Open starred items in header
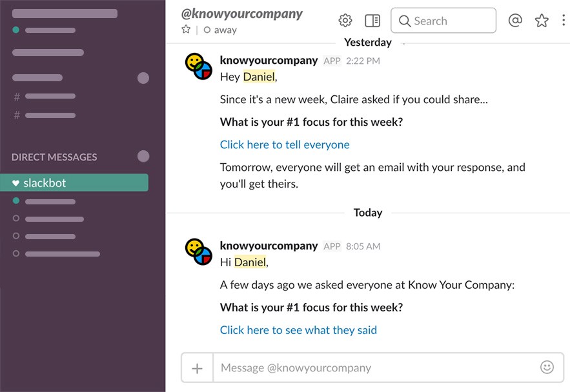Image resolution: width=570 pixels, height=392 pixels. [x=542, y=21]
